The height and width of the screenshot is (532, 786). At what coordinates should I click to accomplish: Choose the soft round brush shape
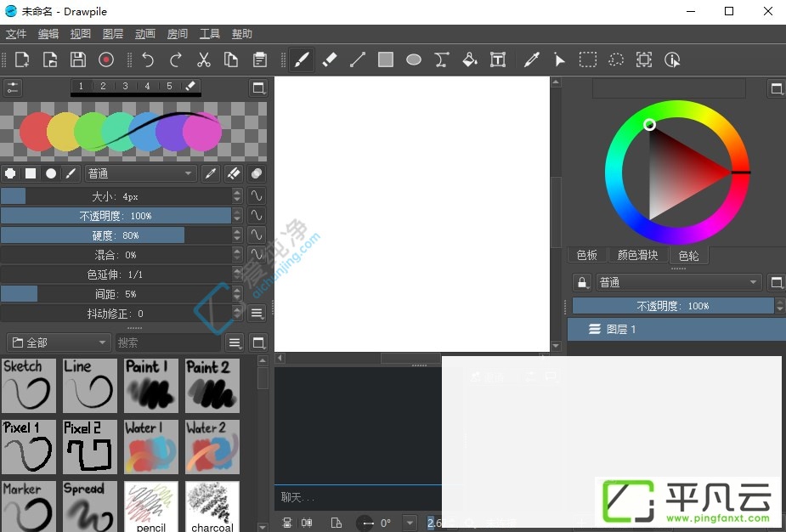(51, 173)
